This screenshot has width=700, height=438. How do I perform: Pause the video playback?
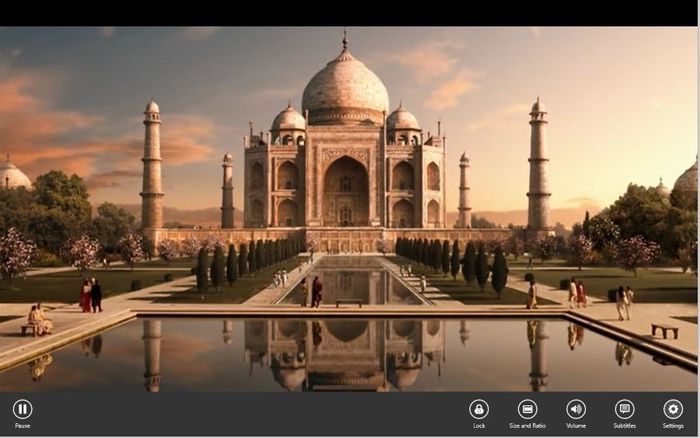click(x=22, y=408)
